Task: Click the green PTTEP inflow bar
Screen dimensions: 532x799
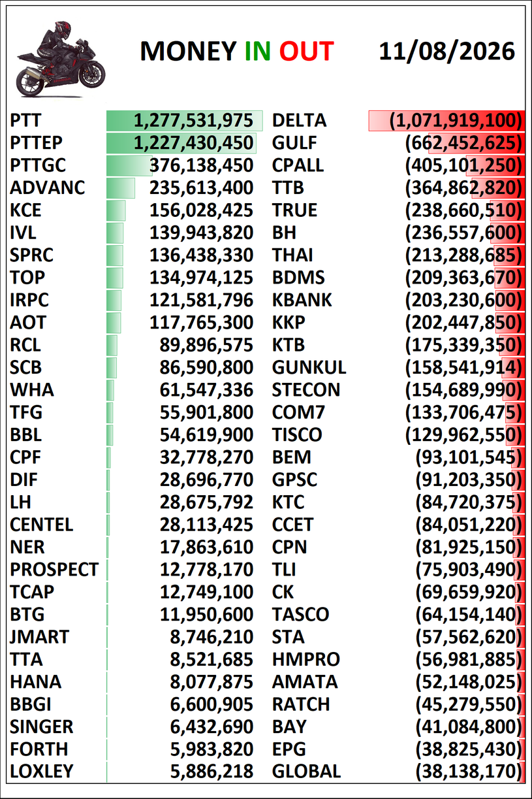Action: [x=181, y=143]
